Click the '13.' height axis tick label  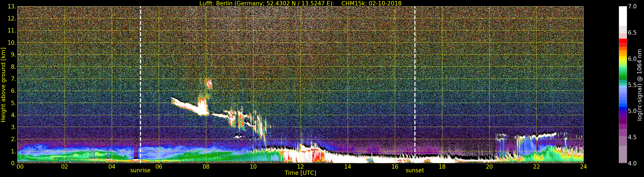pyautogui.click(x=12, y=6)
